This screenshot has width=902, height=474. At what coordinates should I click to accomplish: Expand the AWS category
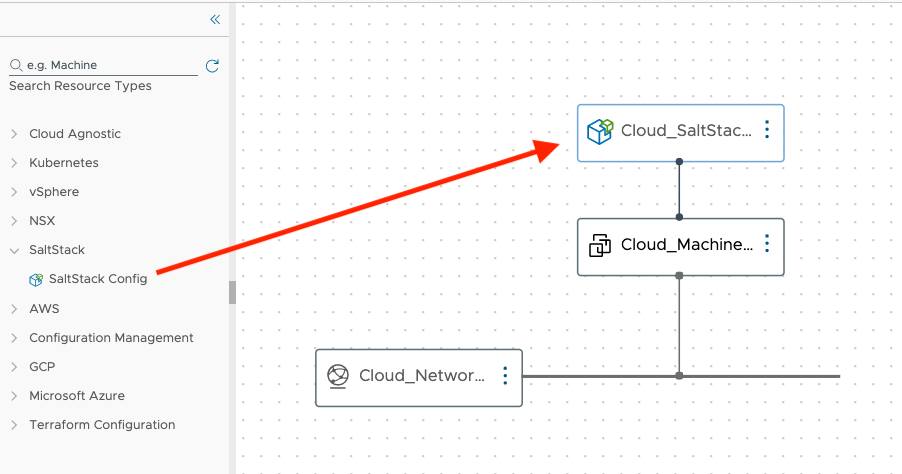[x=14, y=309]
